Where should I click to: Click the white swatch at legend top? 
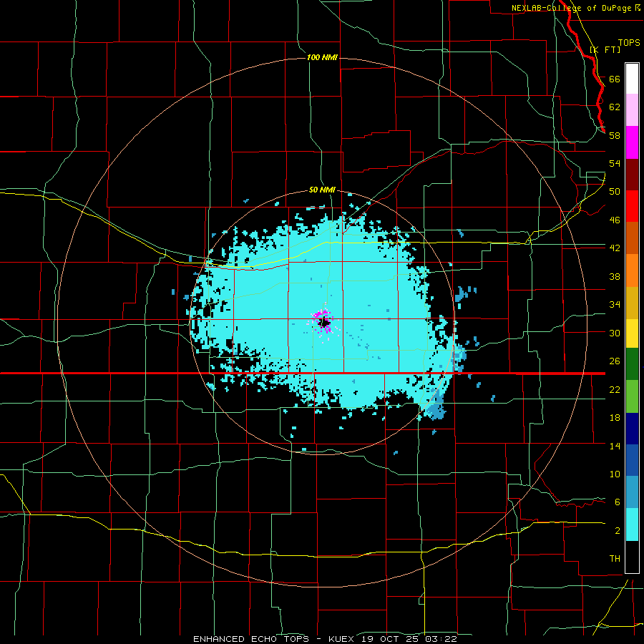(632, 79)
